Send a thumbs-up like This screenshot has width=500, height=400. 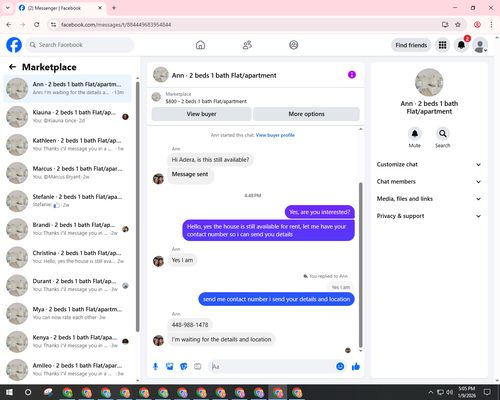point(356,367)
